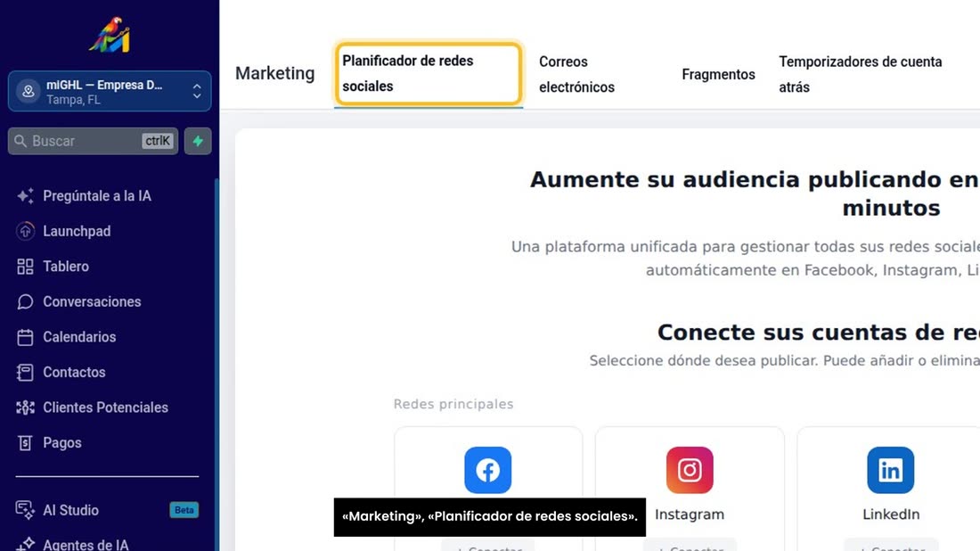Click the Clientes Potenciales pipeline icon
Viewport: 980px width, 551px height.
(25, 407)
